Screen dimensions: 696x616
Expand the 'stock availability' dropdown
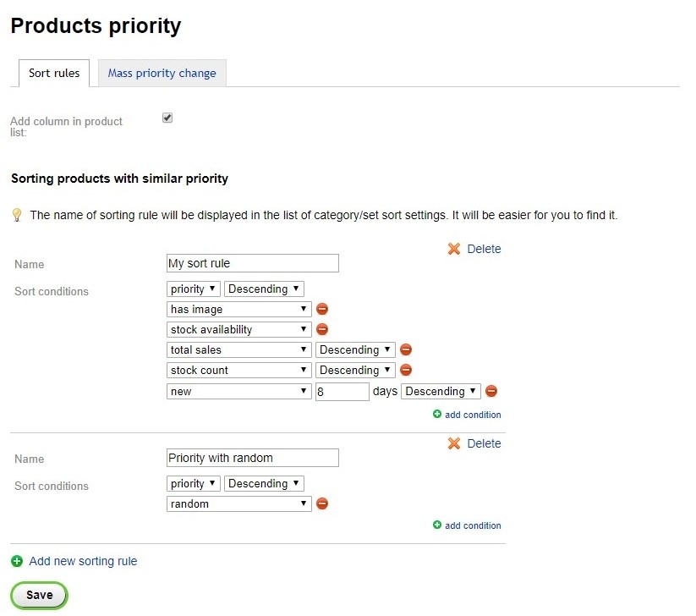tap(239, 330)
